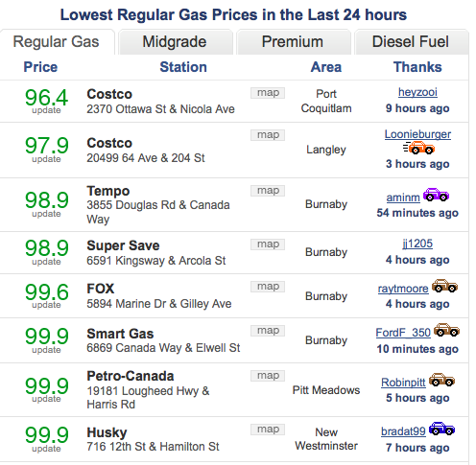
Task: Click the purple car icon next to aminm
Action: click(x=436, y=195)
